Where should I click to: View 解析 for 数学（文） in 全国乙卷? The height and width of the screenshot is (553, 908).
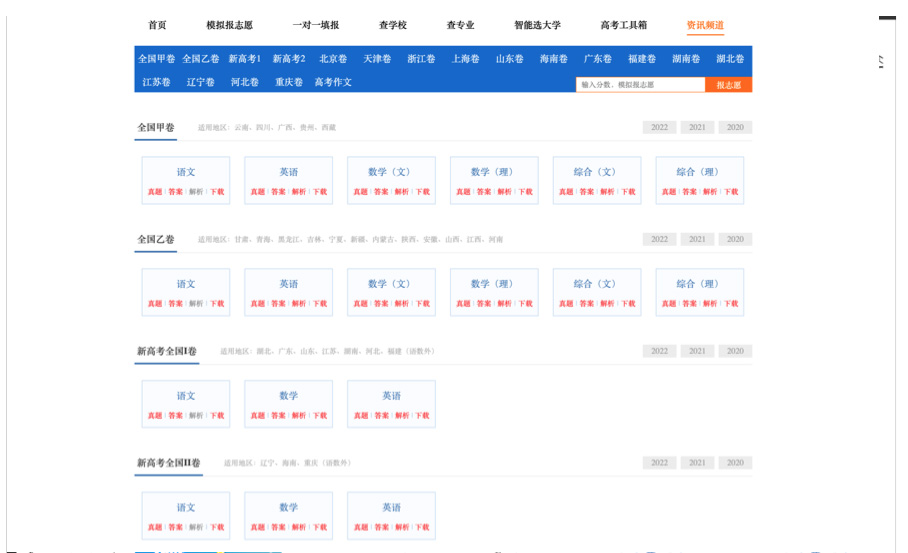pos(401,304)
